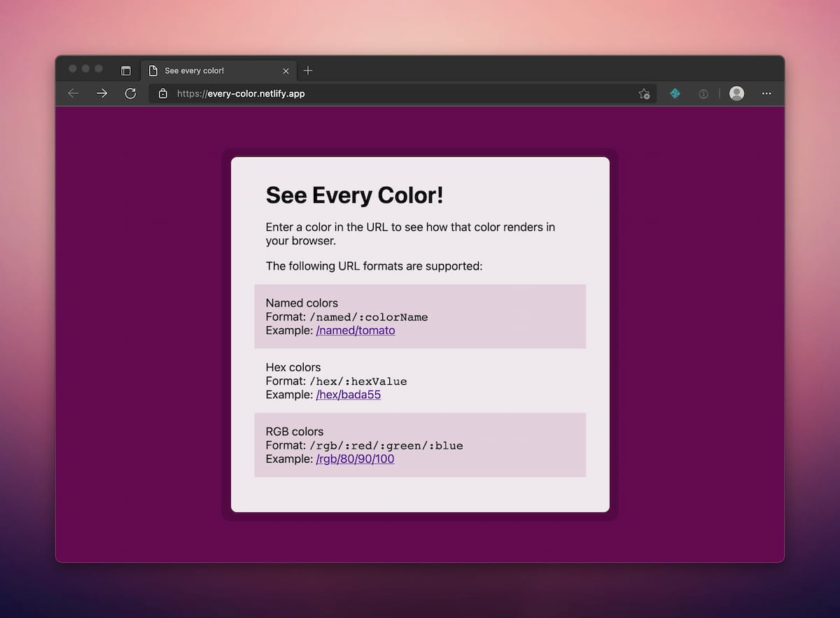Click the tab overview icon
The image size is (840, 618).
[126, 70]
